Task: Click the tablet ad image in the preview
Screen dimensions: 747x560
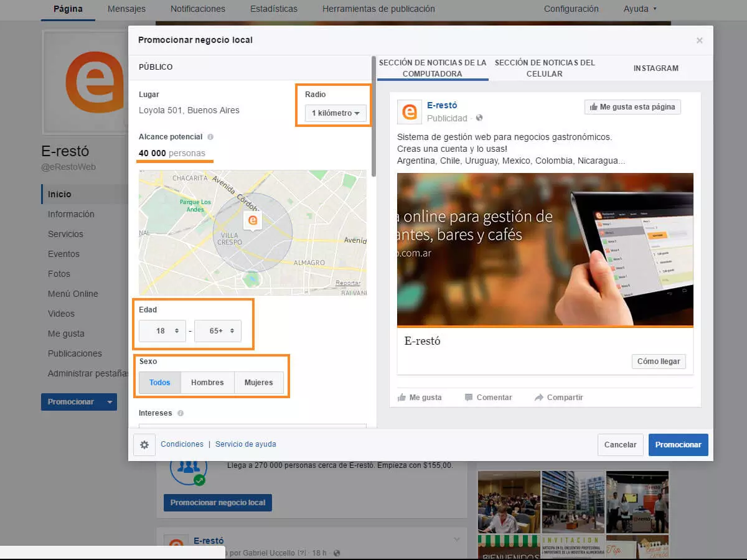Action: (545, 250)
